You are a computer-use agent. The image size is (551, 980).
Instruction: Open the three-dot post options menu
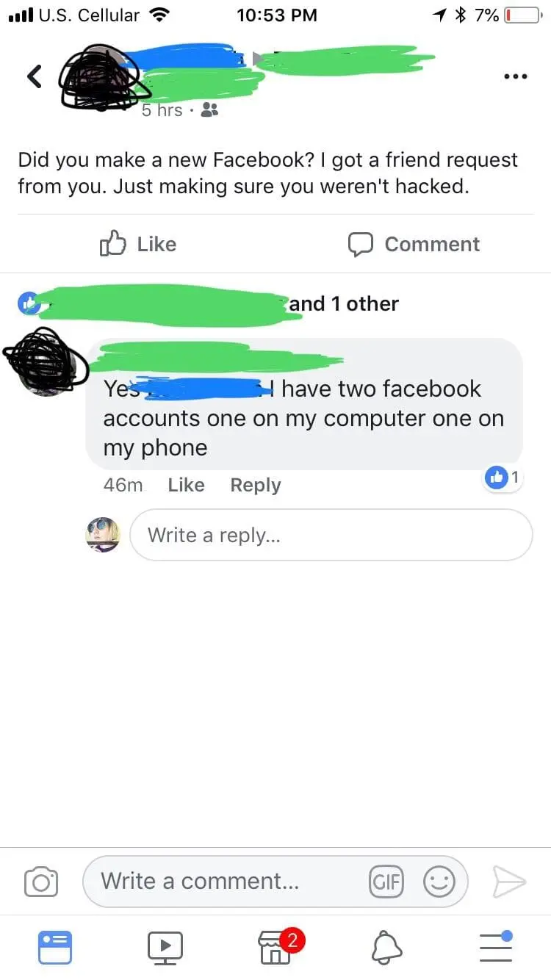[515, 76]
